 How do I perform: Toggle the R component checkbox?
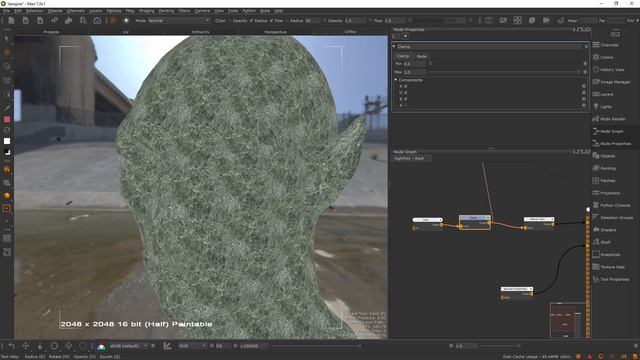[x=405, y=86]
